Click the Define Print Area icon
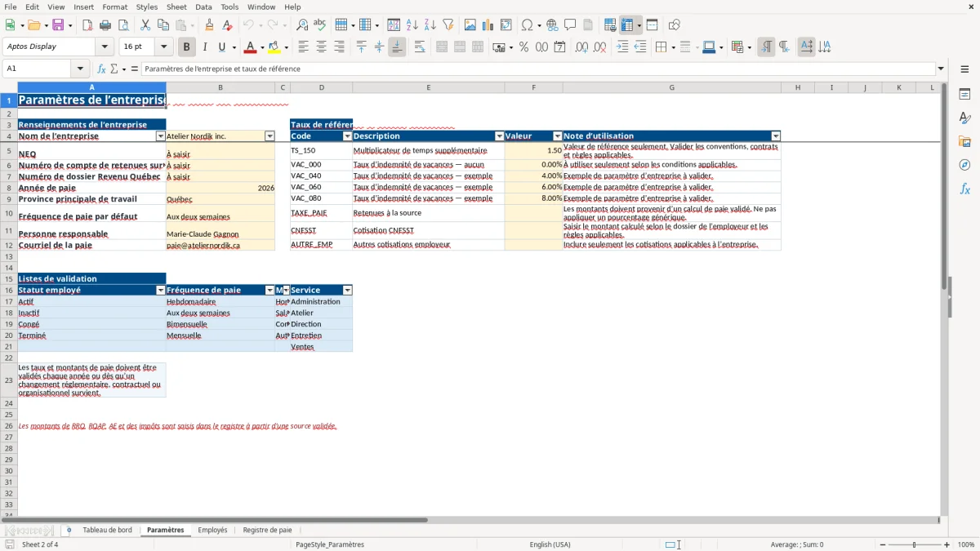The width and height of the screenshot is (980, 551). pos(610,25)
